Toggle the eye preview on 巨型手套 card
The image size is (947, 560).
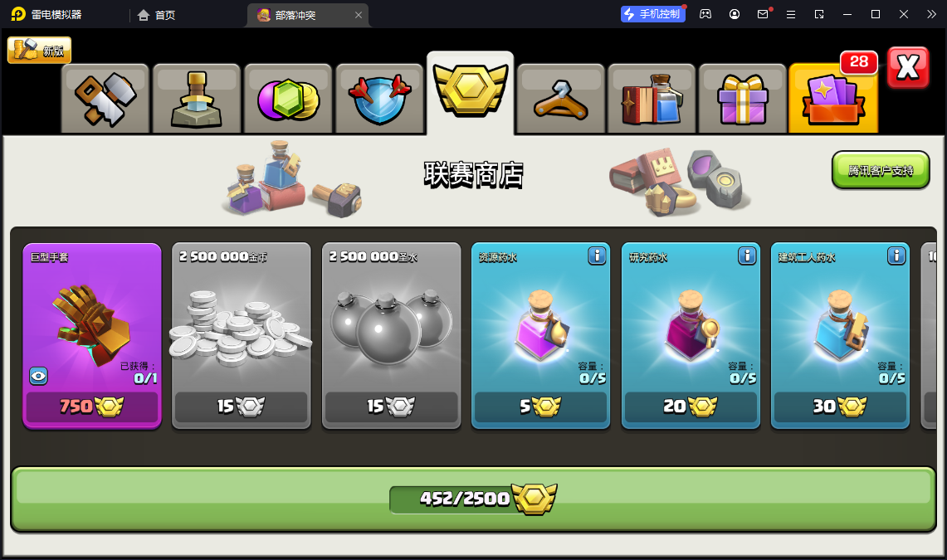pyautogui.click(x=39, y=376)
